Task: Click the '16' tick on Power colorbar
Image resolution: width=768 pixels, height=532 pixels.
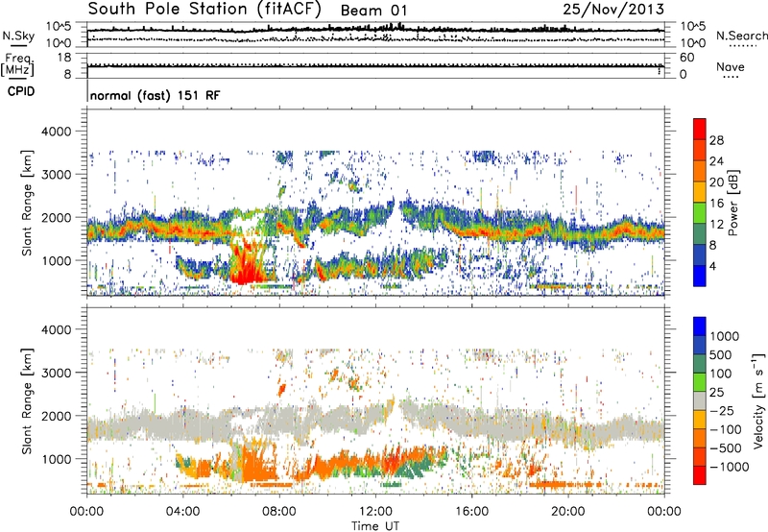Action: (x=716, y=204)
